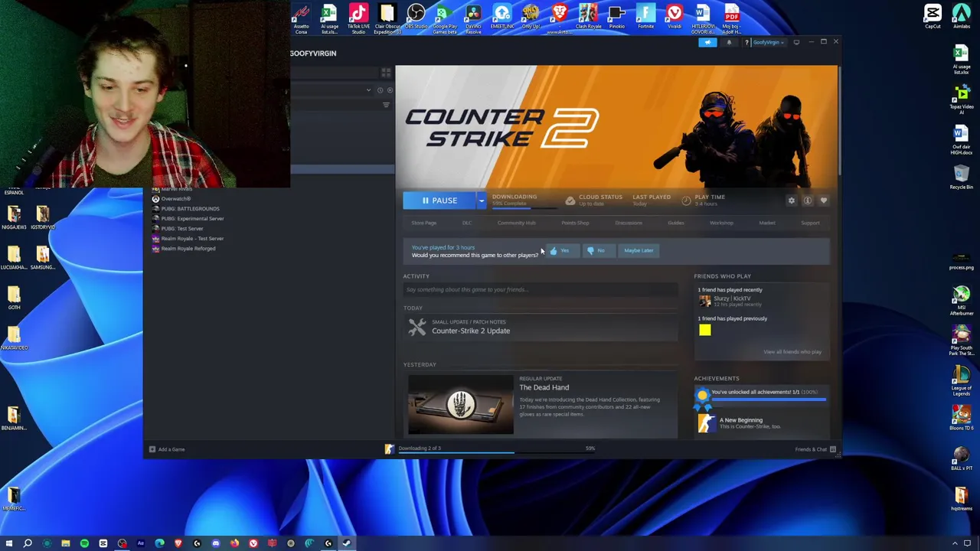Toggle library grid view icon
Image resolution: width=980 pixels, height=551 pixels.
click(386, 73)
